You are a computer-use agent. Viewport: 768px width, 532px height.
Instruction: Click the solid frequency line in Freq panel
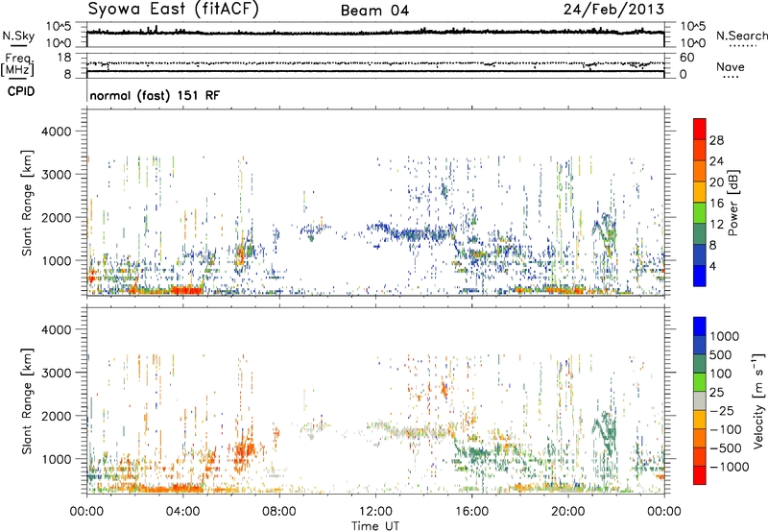point(375,71)
